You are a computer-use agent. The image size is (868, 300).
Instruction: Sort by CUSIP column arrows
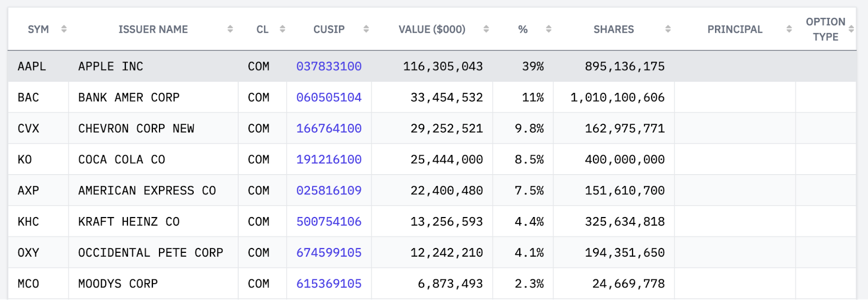tap(366, 29)
